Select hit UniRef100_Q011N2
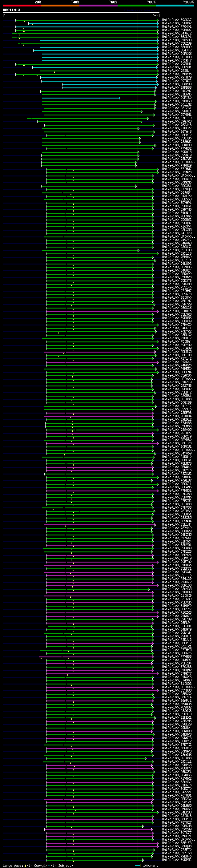Image resolution: width=197 pixels, height=868 pixels. (x=177, y=104)
